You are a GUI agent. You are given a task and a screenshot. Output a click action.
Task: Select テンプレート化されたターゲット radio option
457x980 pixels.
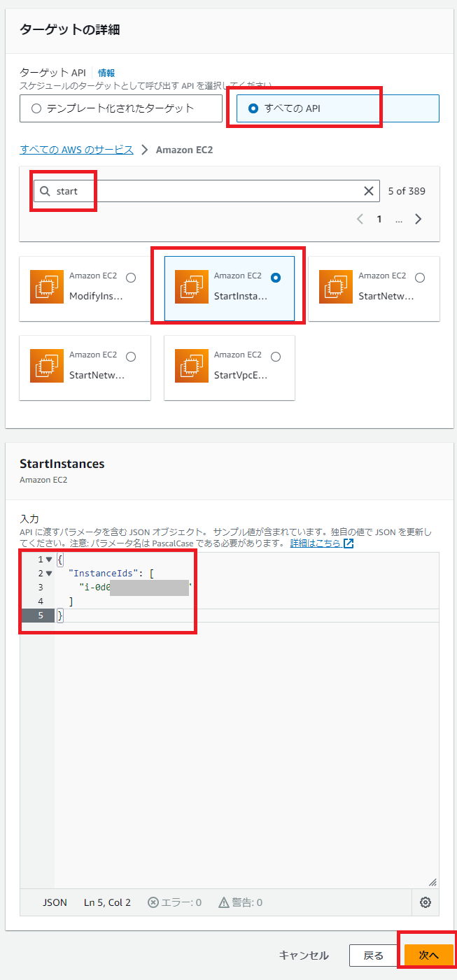pyautogui.click(x=36, y=108)
